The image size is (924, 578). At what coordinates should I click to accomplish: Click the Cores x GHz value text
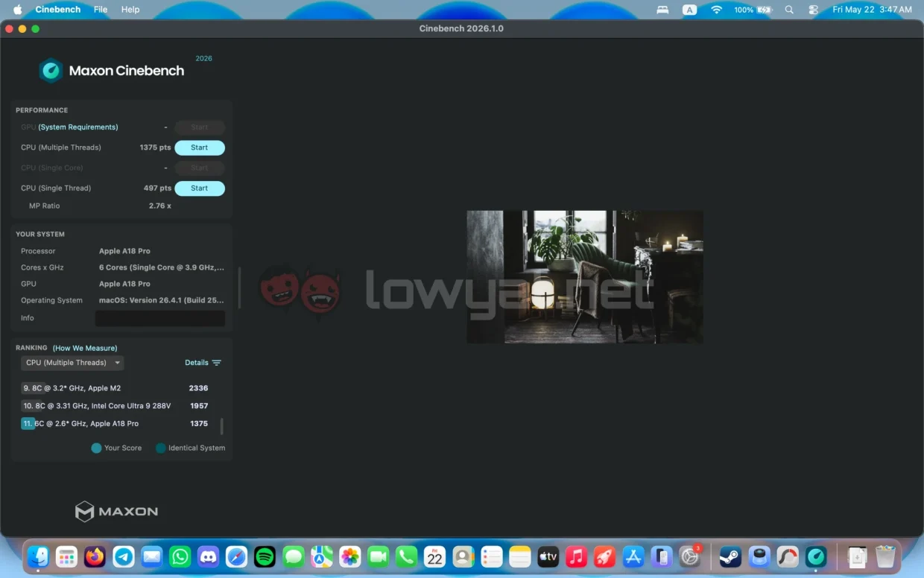pos(162,267)
